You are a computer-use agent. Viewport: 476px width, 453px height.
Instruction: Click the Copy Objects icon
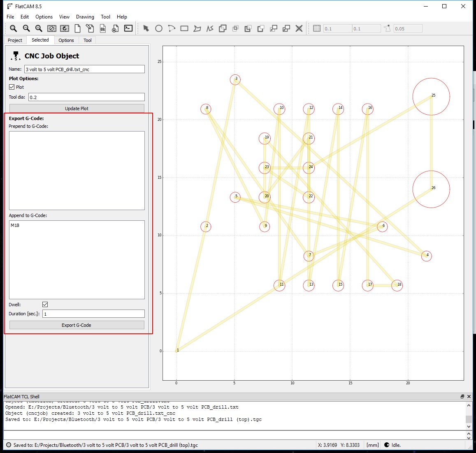coord(286,28)
